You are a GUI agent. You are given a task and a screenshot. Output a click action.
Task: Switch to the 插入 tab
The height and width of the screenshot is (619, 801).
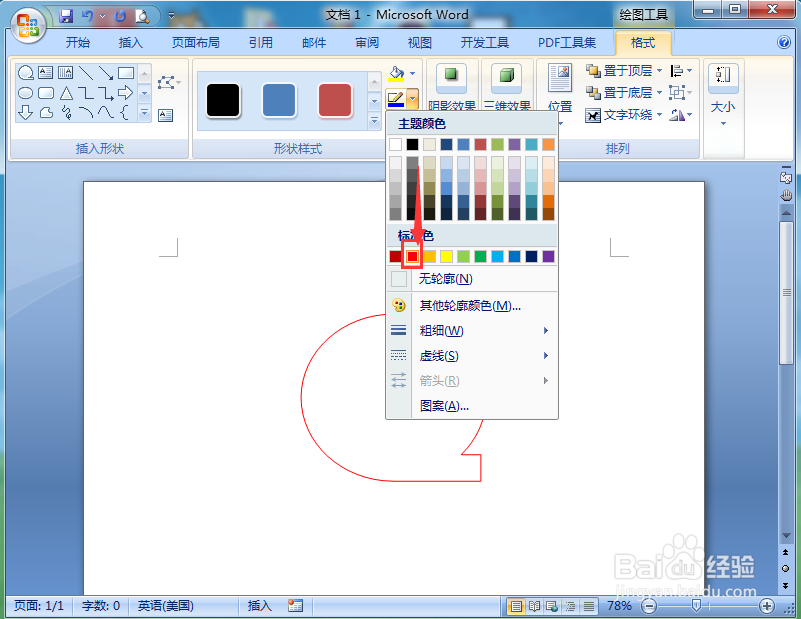(130, 42)
